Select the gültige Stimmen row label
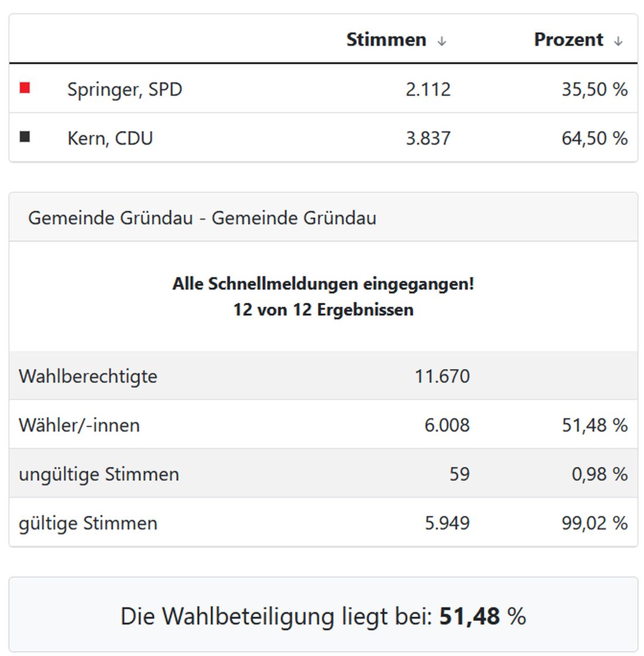 [x=88, y=523]
